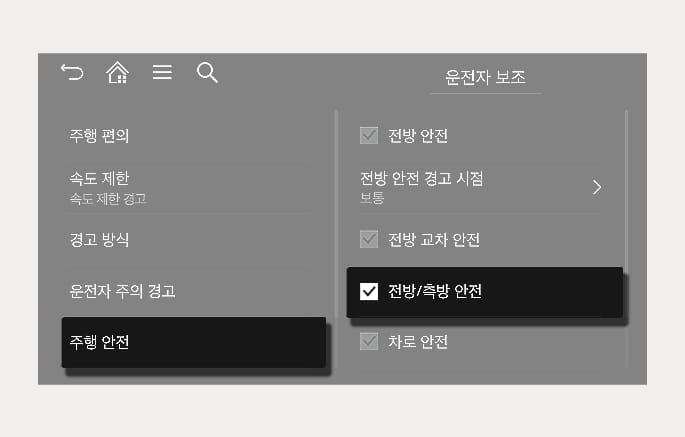Open the search magnifier icon
This screenshot has width=685, height=437.
tap(207, 73)
